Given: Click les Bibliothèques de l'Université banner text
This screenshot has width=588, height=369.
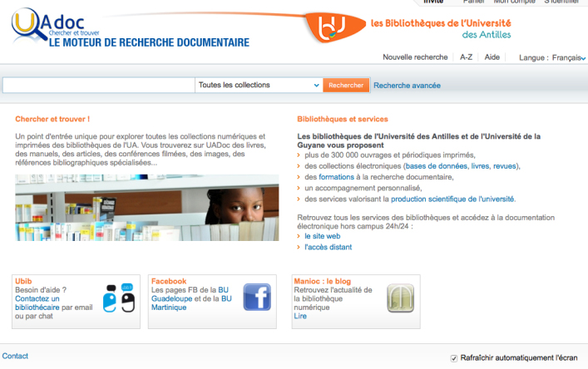Looking at the screenshot, I should point(441,23).
